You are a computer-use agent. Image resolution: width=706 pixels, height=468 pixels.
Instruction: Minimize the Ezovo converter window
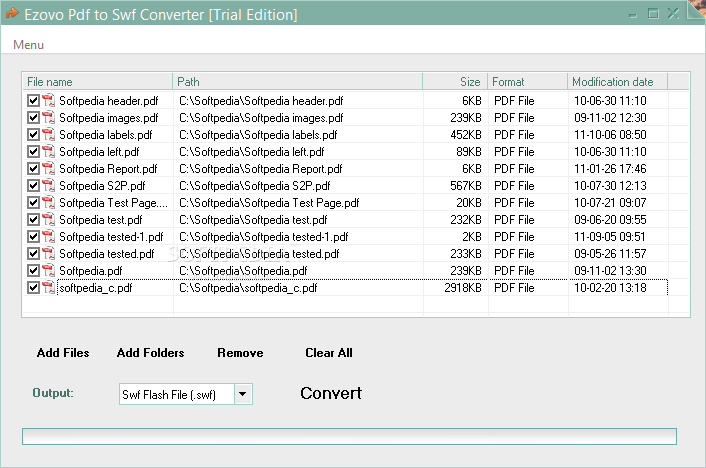(633, 14)
